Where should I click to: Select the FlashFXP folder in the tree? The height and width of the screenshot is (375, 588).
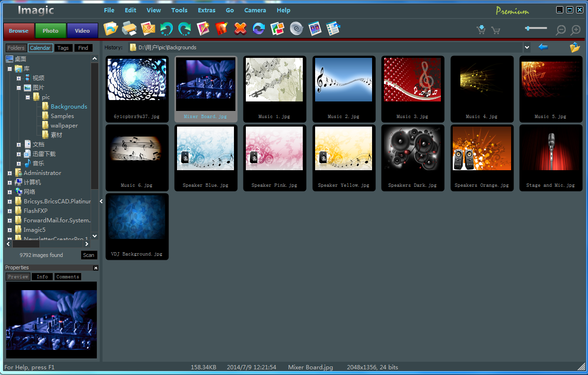[x=36, y=211]
